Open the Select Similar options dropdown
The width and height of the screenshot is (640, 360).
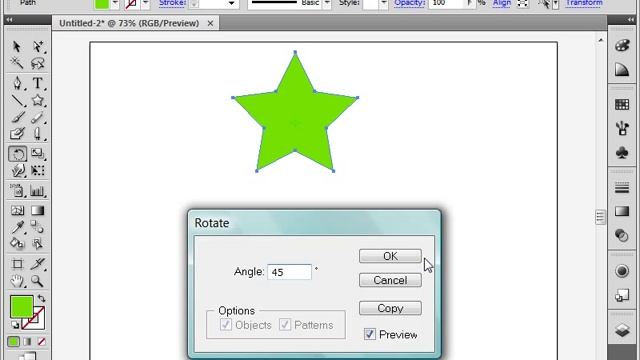point(556,4)
